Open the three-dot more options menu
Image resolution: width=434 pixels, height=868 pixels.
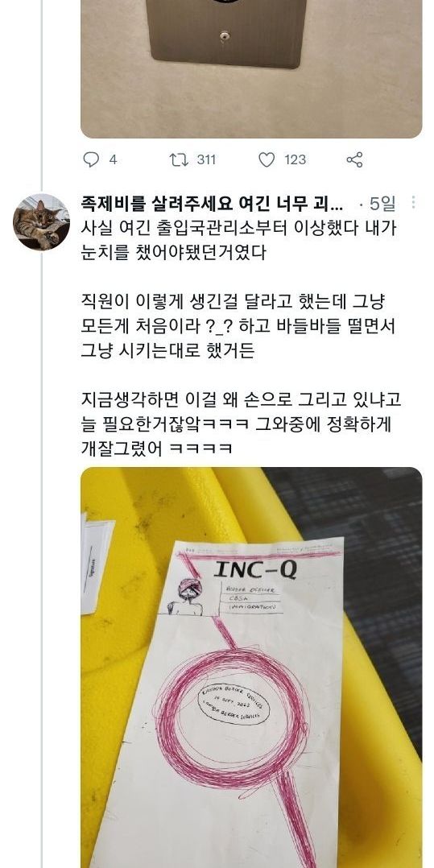414,203
